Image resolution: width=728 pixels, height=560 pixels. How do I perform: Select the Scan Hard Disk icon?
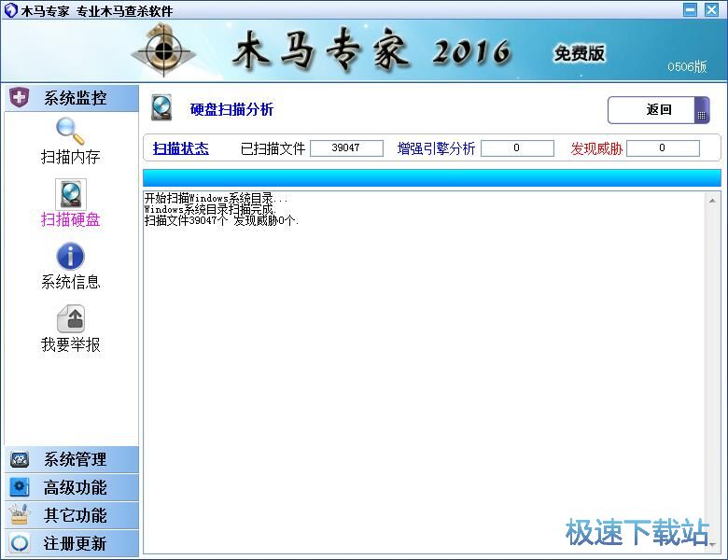point(70,193)
